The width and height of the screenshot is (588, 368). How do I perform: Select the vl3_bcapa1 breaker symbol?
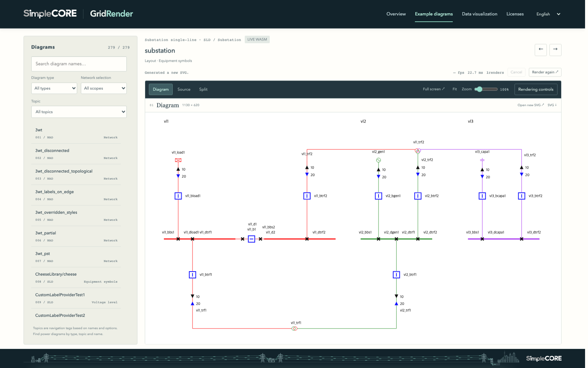[x=482, y=196]
